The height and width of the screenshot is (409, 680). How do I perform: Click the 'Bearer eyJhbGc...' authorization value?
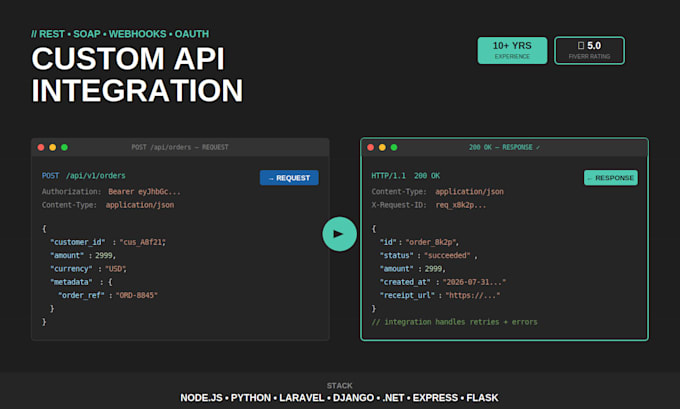click(144, 192)
